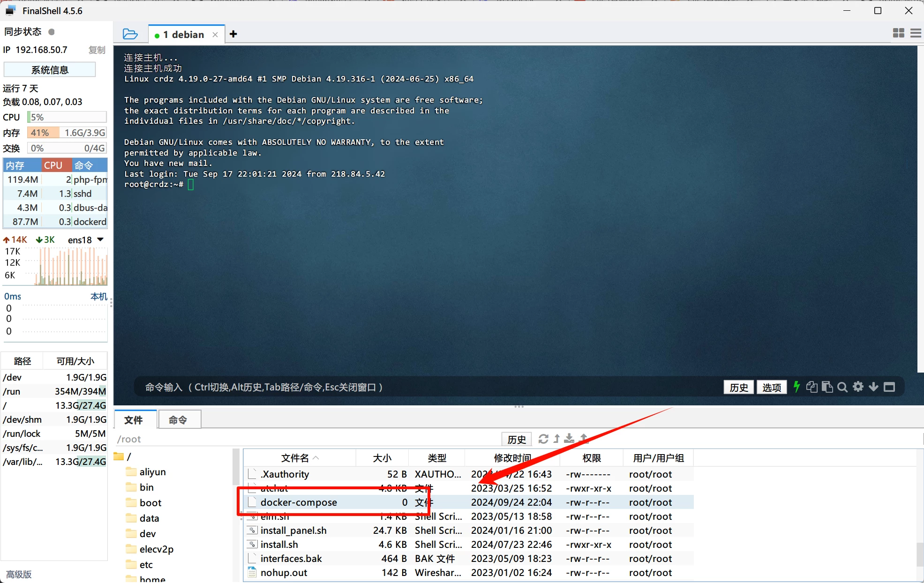
Task: Open the connection manager folder icon
Action: tap(130, 34)
